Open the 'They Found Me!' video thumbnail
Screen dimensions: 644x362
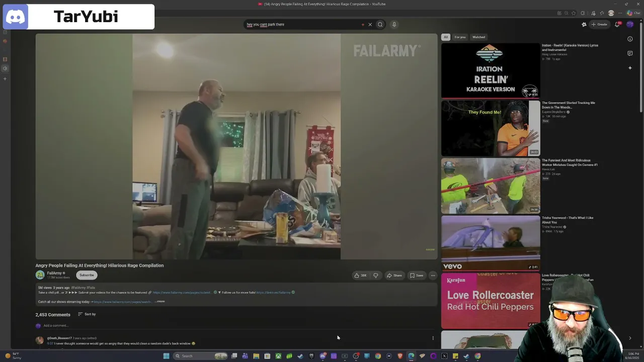click(x=491, y=128)
